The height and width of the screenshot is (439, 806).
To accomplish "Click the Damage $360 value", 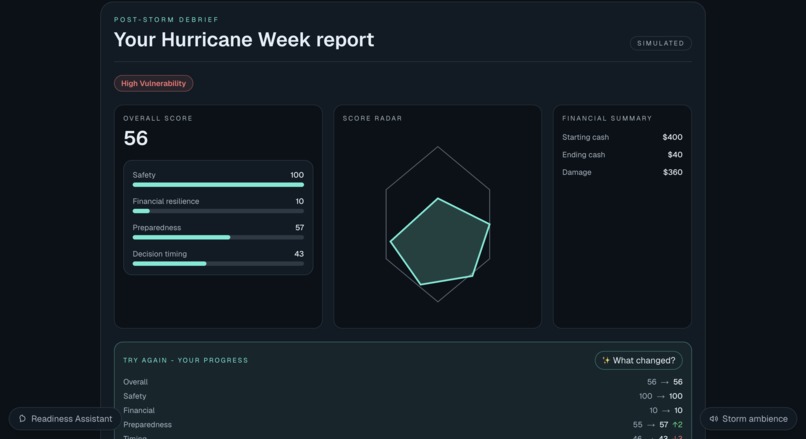I will click(x=672, y=172).
